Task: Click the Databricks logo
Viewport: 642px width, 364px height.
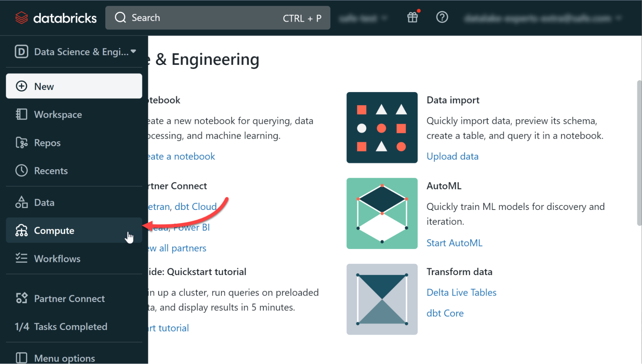Action: click(x=55, y=18)
